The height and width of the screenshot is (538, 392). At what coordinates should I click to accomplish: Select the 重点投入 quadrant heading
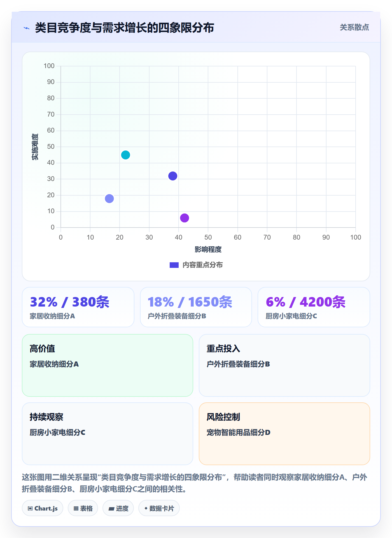(x=223, y=349)
